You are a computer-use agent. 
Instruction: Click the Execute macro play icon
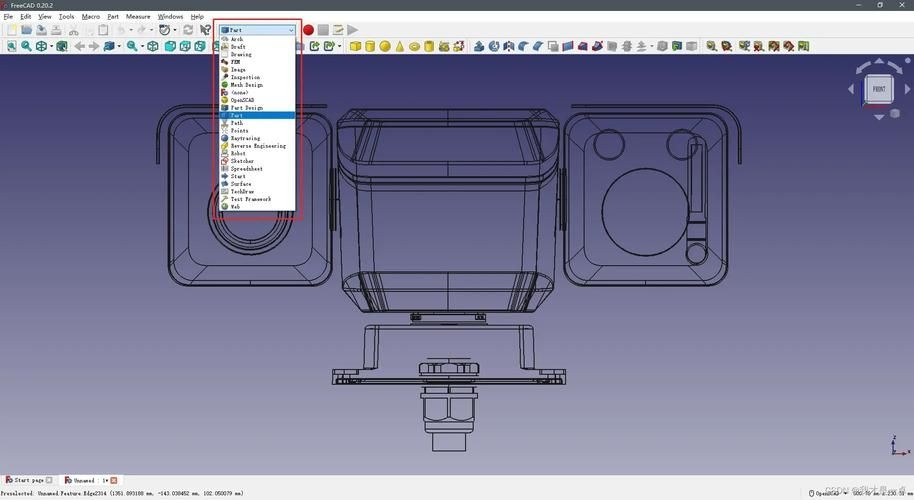(x=352, y=30)
